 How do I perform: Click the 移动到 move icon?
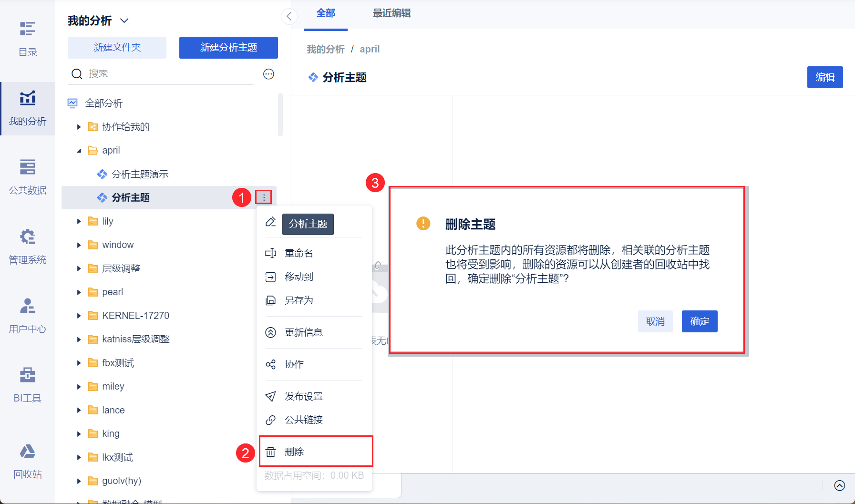pos(270,277)
